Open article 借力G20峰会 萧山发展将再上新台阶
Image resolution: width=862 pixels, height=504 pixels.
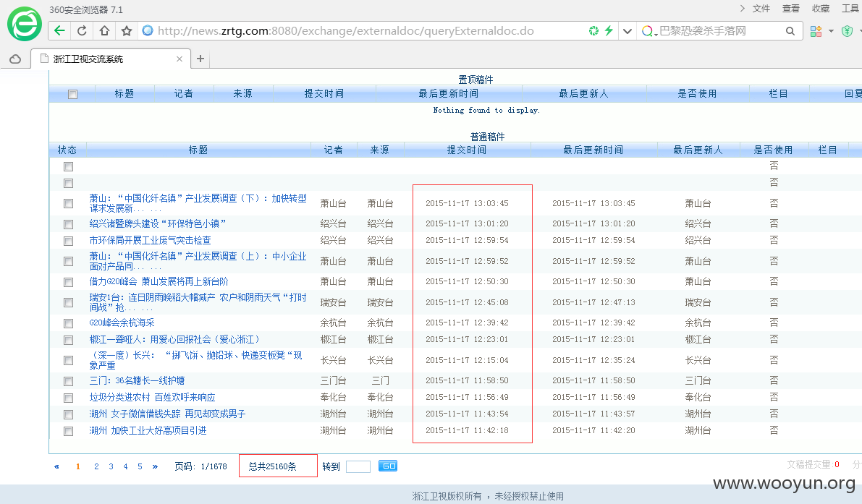point(159,281)
